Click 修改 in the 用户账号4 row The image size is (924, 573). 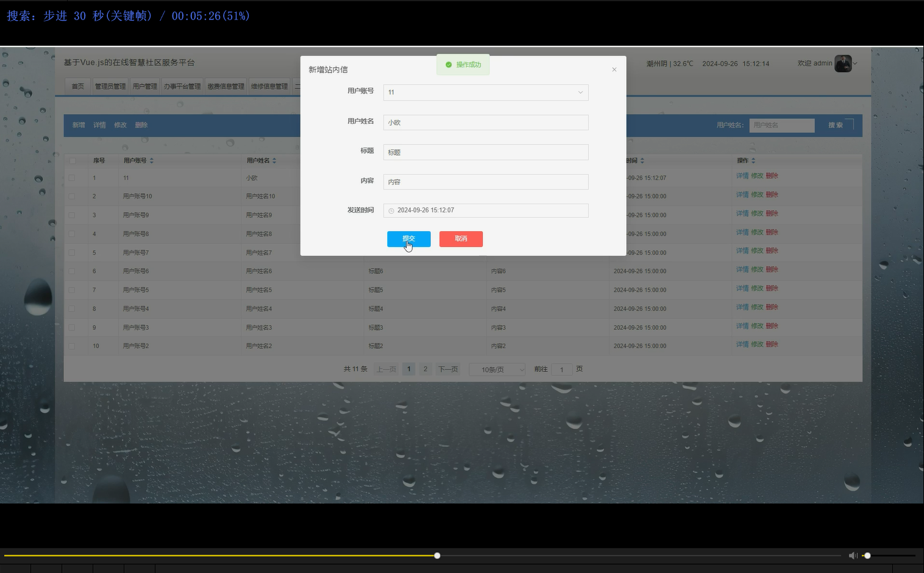pyautogui.click(x=757, y=307)
